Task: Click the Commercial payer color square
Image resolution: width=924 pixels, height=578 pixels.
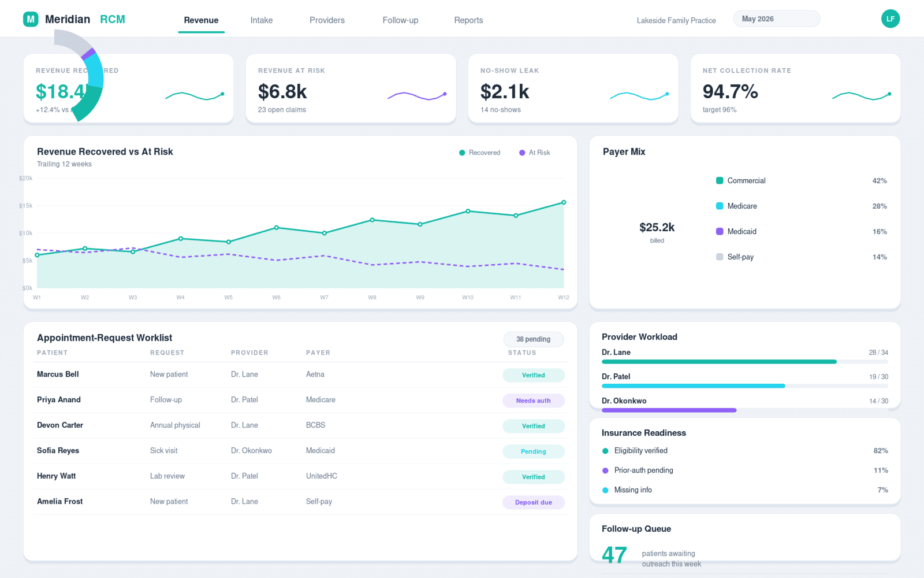Action: point(720,180)
